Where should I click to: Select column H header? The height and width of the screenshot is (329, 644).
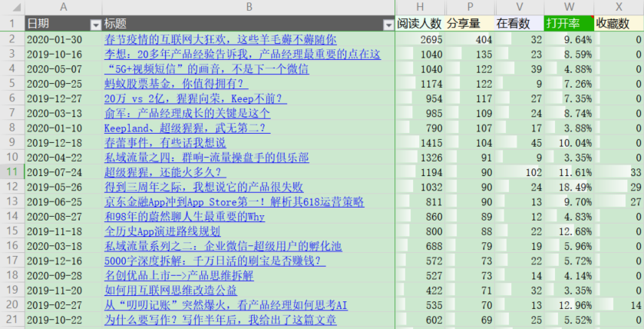[x=420, y=7]
